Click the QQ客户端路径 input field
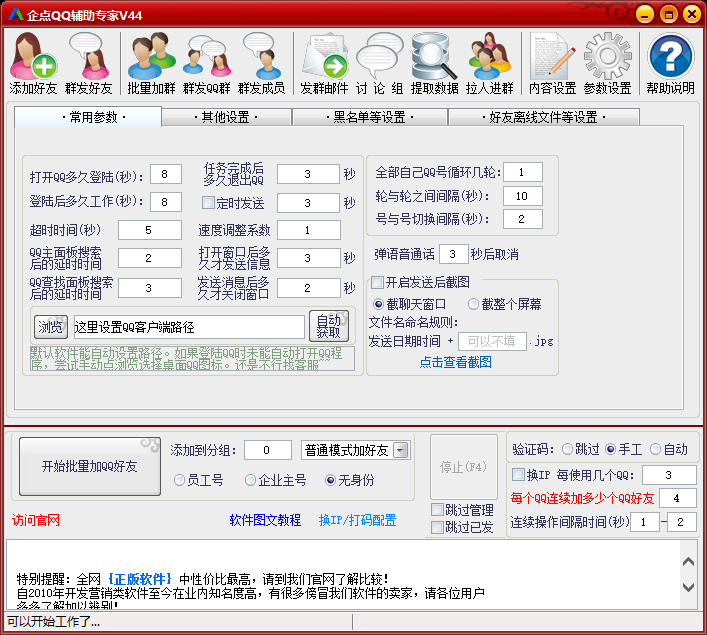This screenshot has height=635, width=707. 188,327
